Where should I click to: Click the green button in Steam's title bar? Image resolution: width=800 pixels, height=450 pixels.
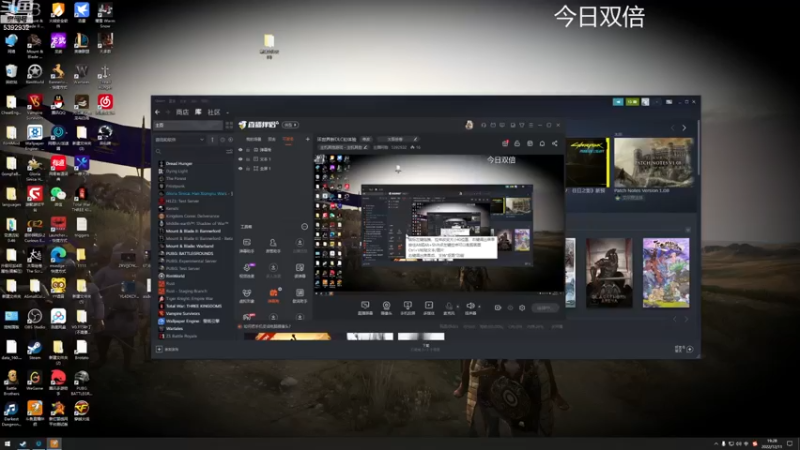[632, 102]
